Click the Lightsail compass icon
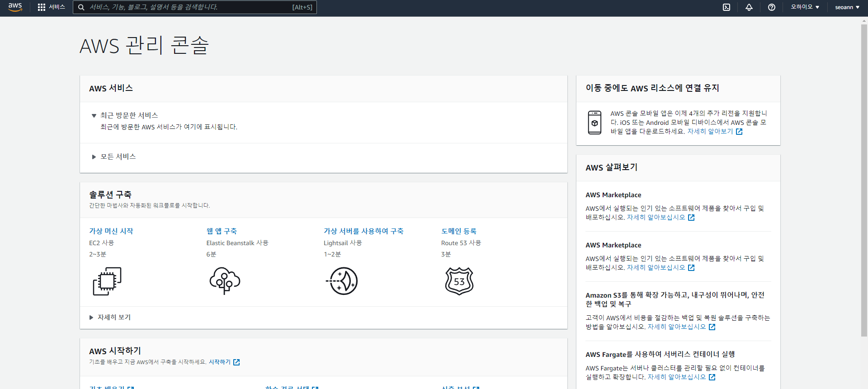Viewport: 868px width, 389px height. click(342, 281)
